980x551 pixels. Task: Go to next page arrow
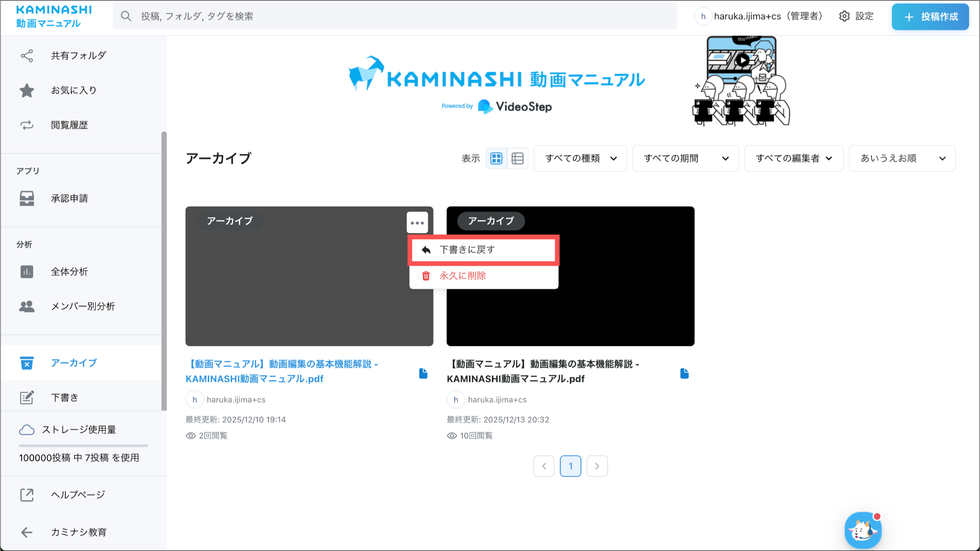click(597, 466)
